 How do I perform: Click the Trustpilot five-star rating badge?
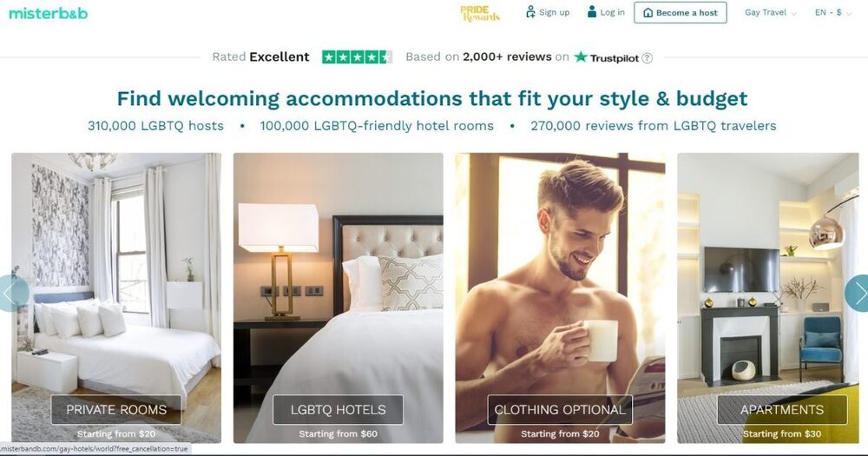click(357, 57)
